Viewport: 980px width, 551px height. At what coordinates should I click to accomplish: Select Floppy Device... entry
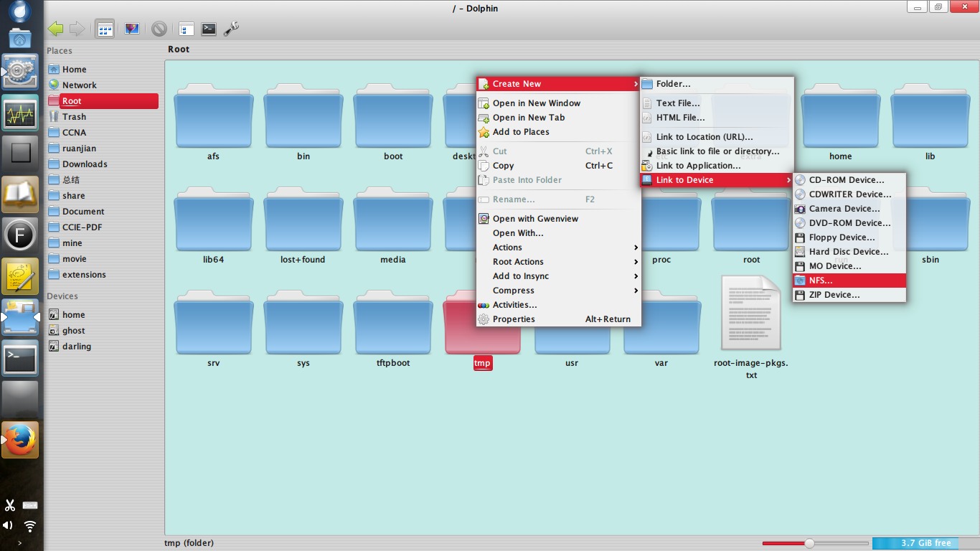[x=849, y=237]
